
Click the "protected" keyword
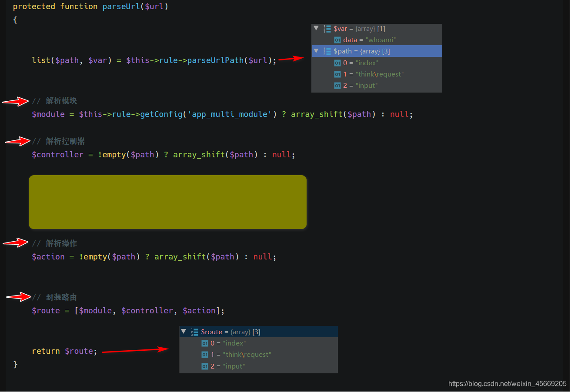tap(34, 7)
